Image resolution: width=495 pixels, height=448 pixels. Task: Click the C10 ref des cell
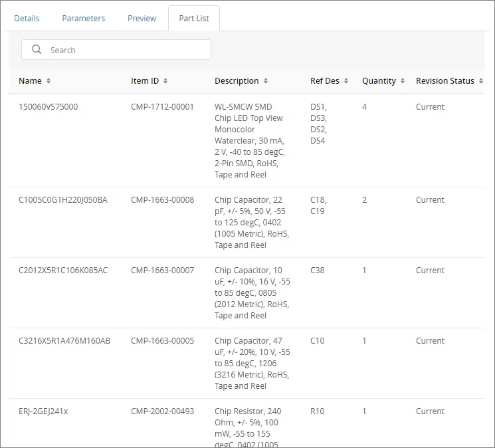click(x=318, y=341)
